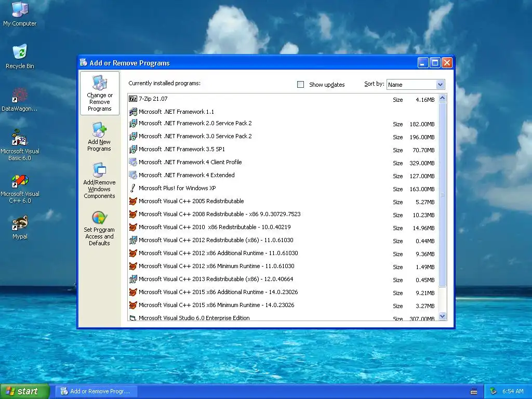Enable the Show updates checkbox
532x399 pixels.
(301, 85)
